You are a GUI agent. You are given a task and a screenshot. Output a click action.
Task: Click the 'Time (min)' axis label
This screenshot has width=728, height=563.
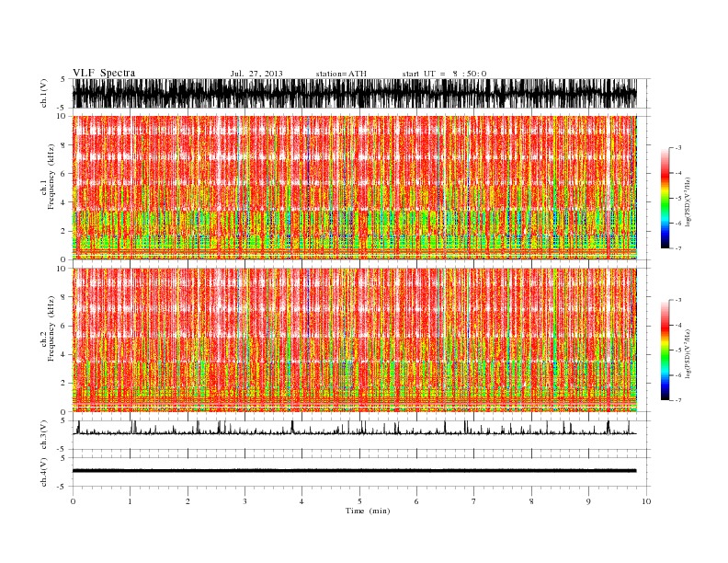tap(368, 511)
